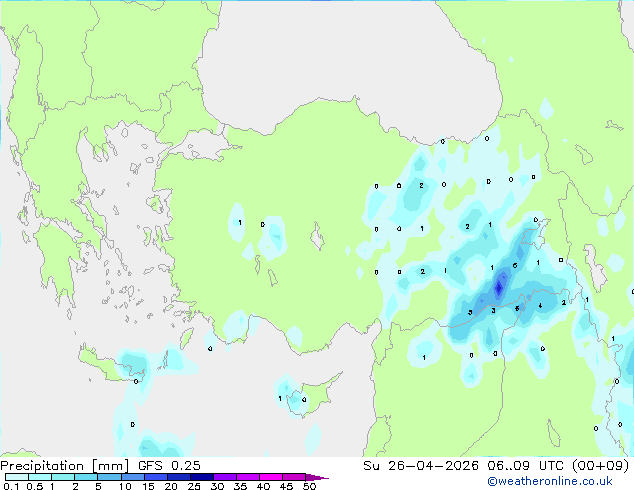This screenshot has height=490, width=634.
Task: Click the above-50 mm legend arrow tip
Action: click(x=317, y=477)
